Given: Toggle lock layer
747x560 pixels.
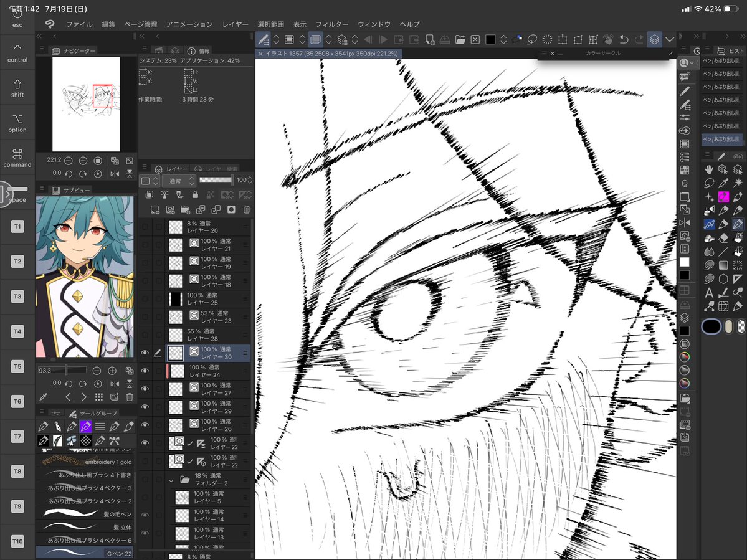Looking at the screenshot, I should 195,195.
